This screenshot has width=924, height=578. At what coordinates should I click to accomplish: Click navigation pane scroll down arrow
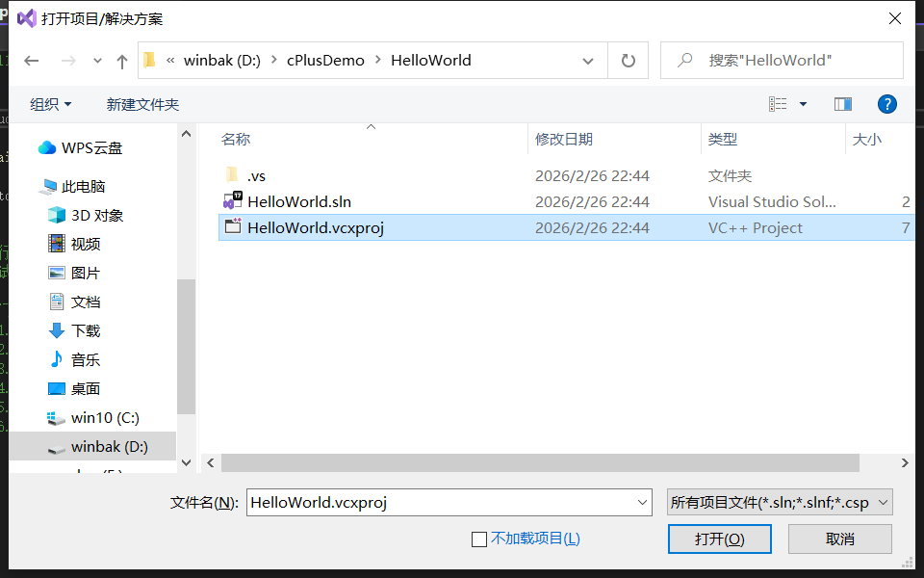click(186, 463)
